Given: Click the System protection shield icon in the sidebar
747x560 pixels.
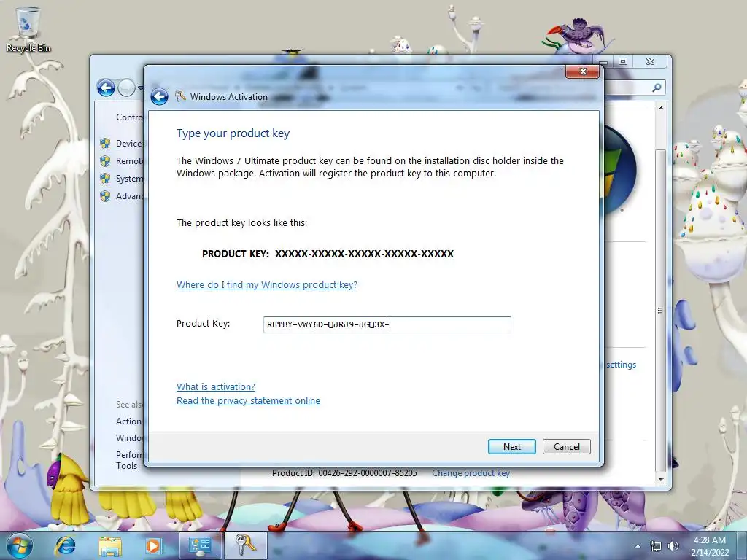Looking at the screenshot, I should (105, 179).
